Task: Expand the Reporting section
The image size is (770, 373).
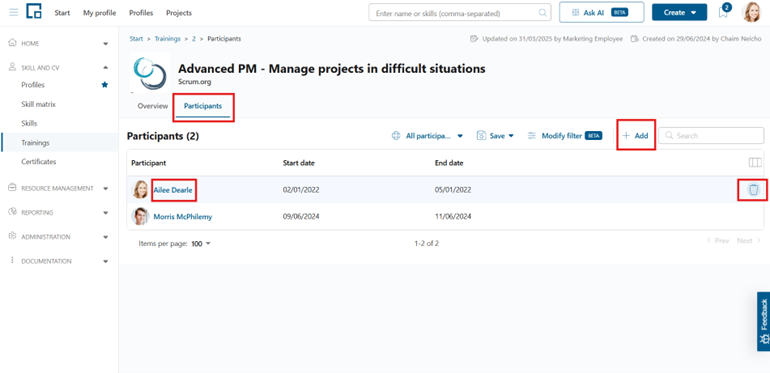Action: (106, 213)
